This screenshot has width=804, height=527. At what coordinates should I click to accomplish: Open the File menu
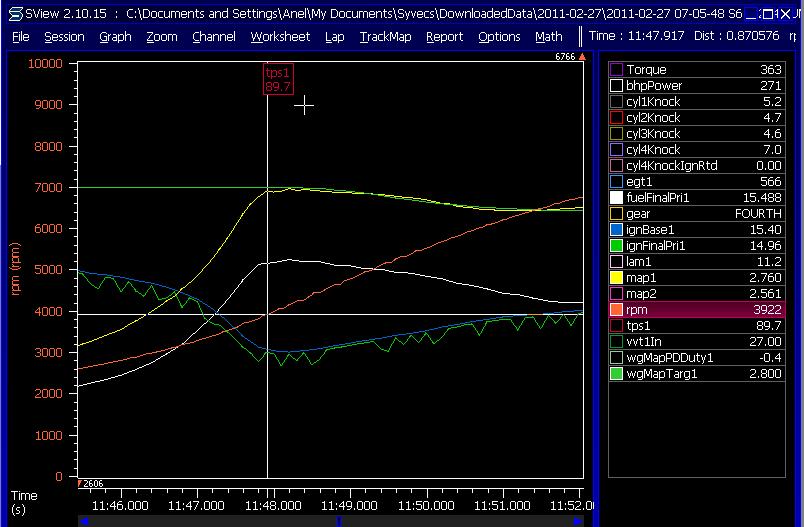21,36
